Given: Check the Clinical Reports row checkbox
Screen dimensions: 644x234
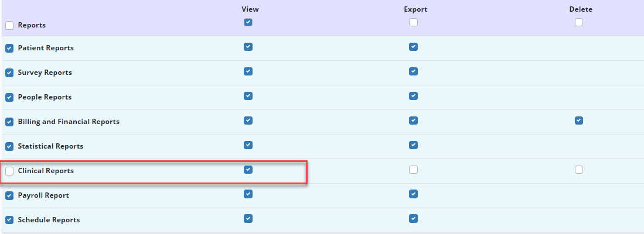Looking at the screenshot, I should pos(9,171).
